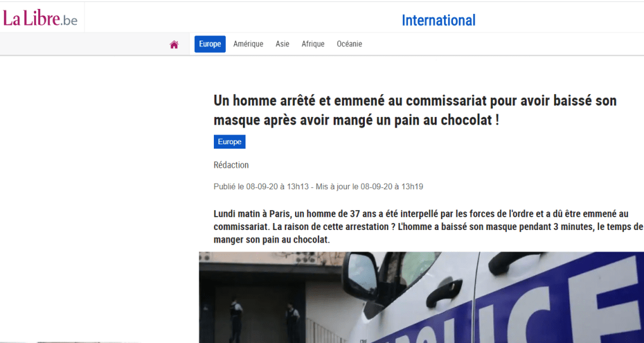Click the bold intro paragraph starting 'Lundi matin'
Screen dimensions: 644x343
coord(428,227)
